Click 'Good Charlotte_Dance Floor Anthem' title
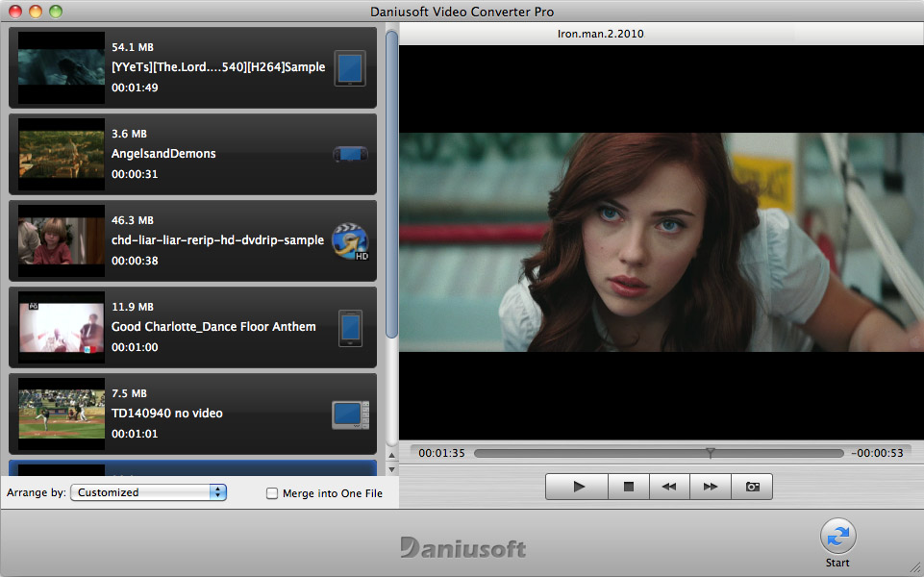This screenshot has height=577, width=924. (213, 327)
